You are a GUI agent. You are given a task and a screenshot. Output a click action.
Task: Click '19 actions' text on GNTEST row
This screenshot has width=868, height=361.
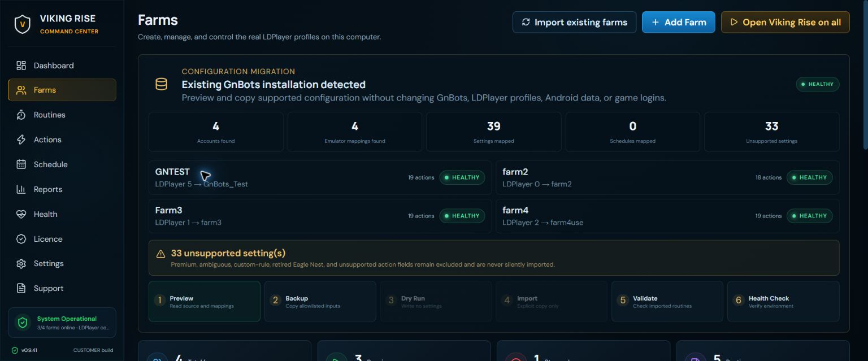point(421,177)
